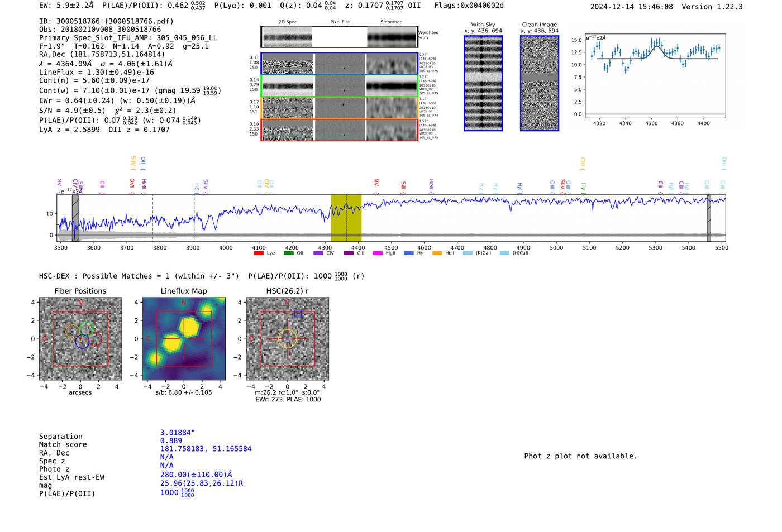The width and height of the screenshot is (782, 532).
Task: Click the Obs: 20180210v008_3000518766 line
Action: click(100, 30)
